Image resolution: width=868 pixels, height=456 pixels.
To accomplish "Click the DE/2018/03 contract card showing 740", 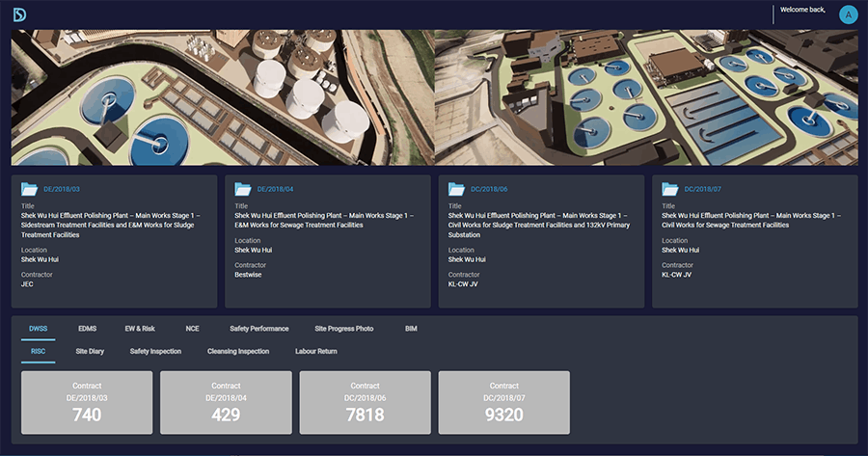I will pos(87,402).
